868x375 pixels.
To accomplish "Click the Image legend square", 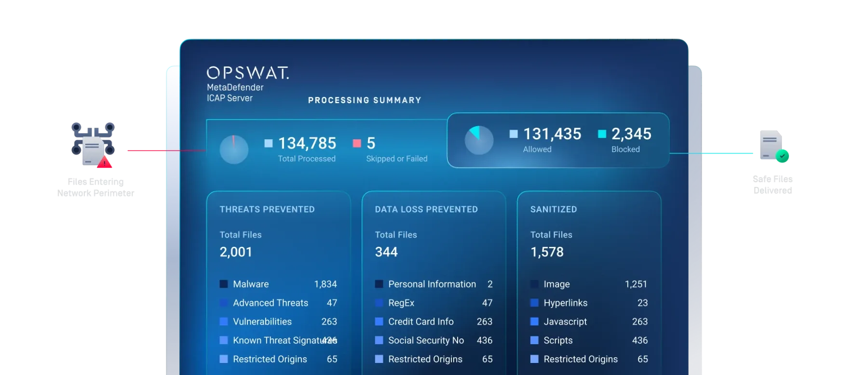I will pyautogui.click(x=534, y=284).
